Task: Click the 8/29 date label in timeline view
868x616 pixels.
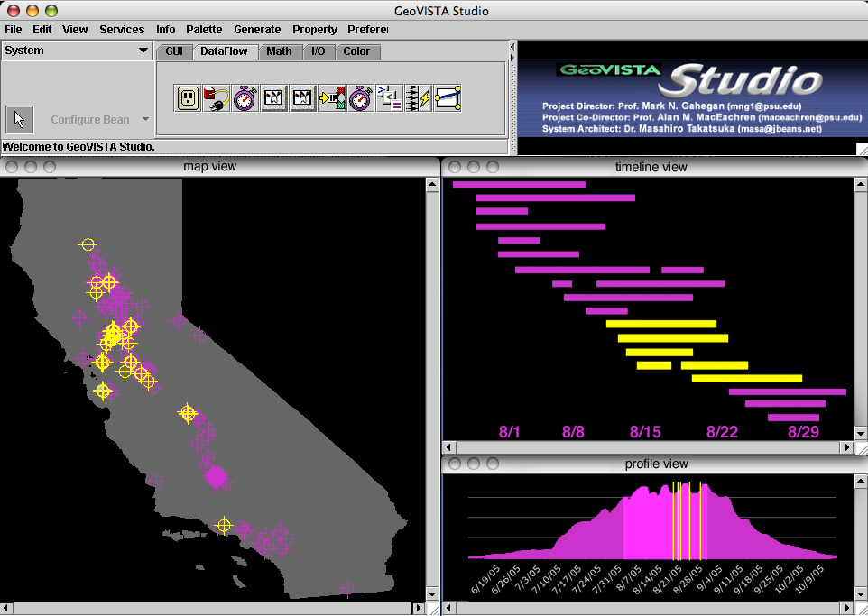Action: coord(803,432)
